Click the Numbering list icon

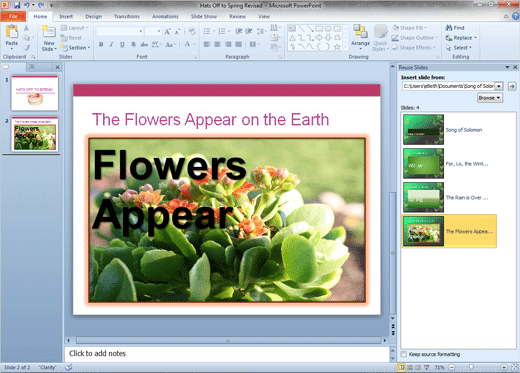222,31
